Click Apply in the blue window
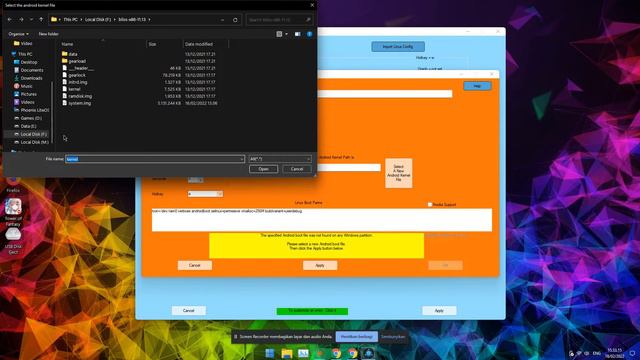The height and width of the screenshot is (360, 640). (439, 311)
